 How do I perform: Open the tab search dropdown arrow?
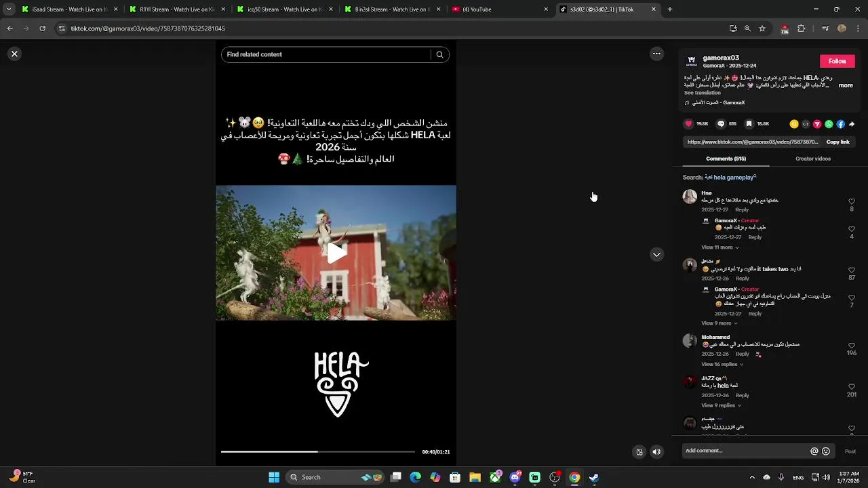coord(8,9)
